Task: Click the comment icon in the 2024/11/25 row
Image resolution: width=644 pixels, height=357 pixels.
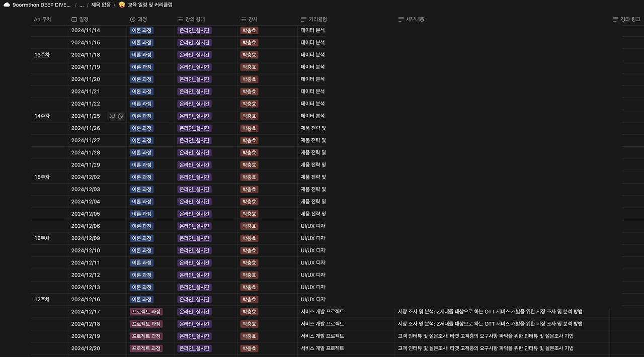Action: tap(112, 116)
